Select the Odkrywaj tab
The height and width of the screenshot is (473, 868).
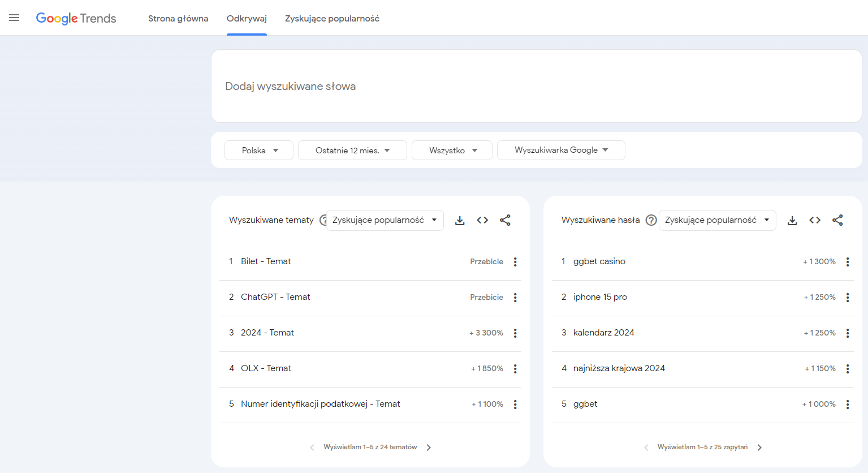pos(247,19)
